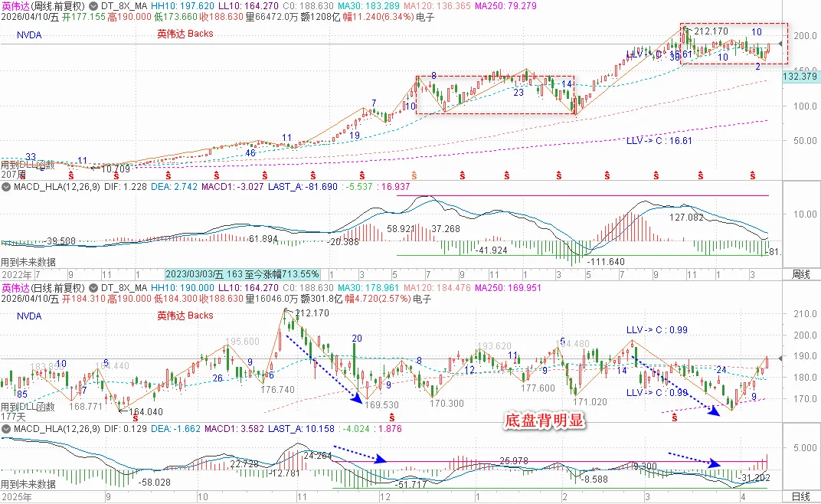Click the 日线 period label
Image resolution: width=821 pixels, height=504 pixels.
point(800,496)
